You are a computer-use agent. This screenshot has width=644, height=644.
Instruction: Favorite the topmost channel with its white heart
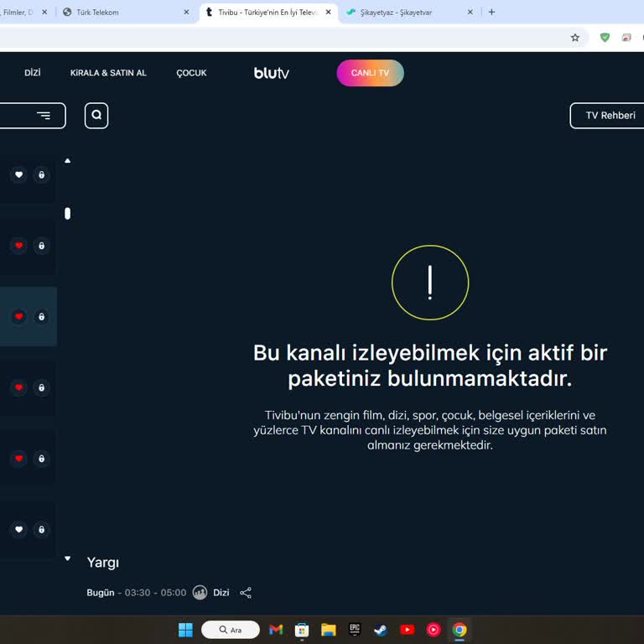tap(19, 175)
